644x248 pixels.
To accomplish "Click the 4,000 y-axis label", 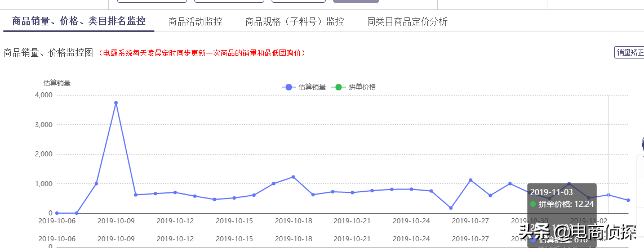I will 44,94.
